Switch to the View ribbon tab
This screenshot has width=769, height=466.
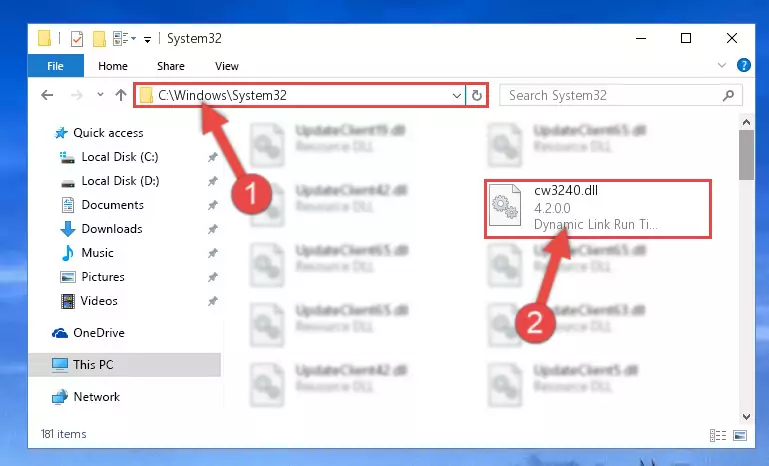coord(227,66)
